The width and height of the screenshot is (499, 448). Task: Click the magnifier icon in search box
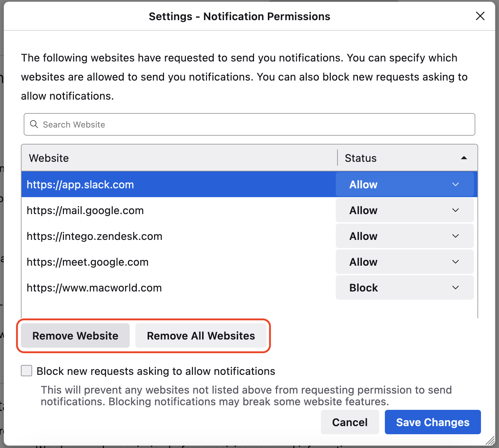pyautogui.click(x=34, y=124)
